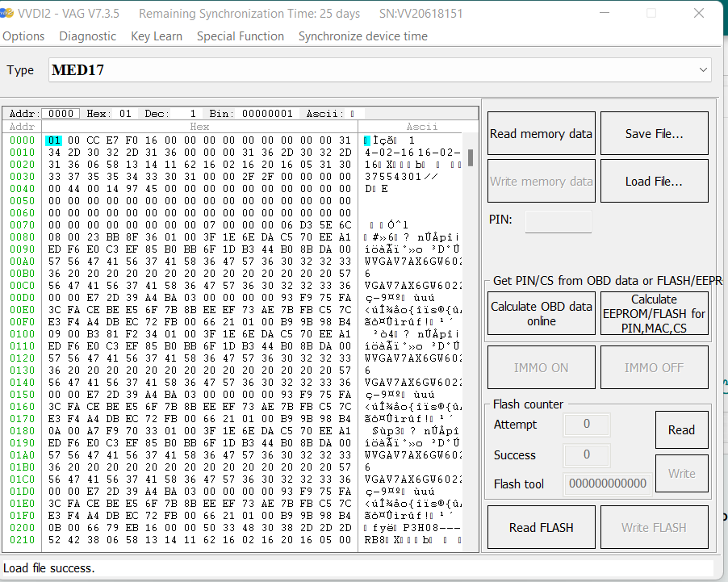Open the Key Learn menu

(x=157, y=36)
